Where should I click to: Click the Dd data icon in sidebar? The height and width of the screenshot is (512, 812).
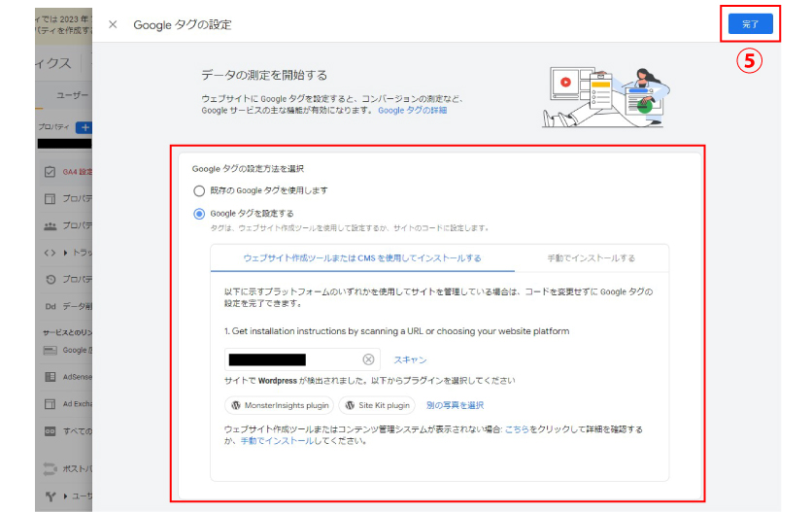click(50, 306)
